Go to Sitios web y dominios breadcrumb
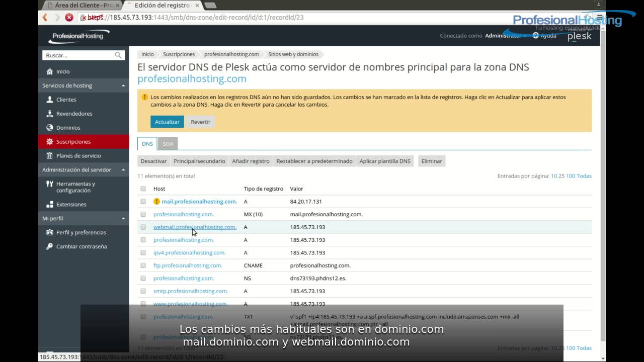 pos(293,54)
